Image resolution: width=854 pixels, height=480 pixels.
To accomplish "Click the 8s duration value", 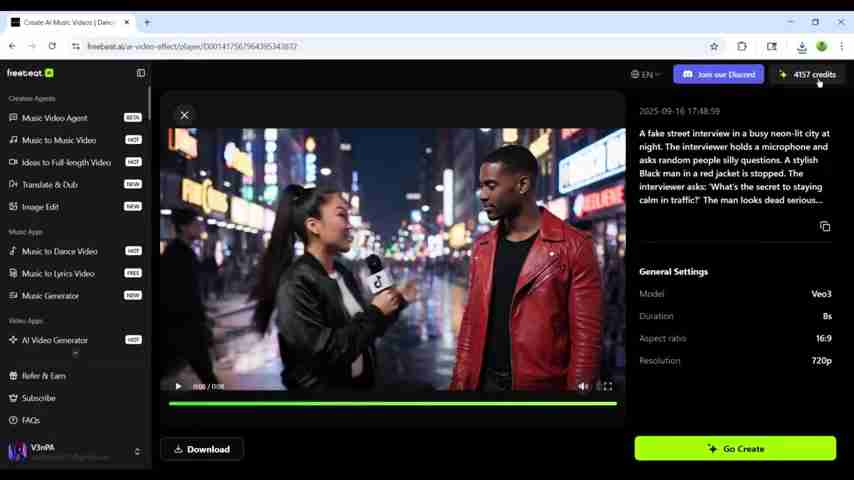I will (x=827, y=316).
